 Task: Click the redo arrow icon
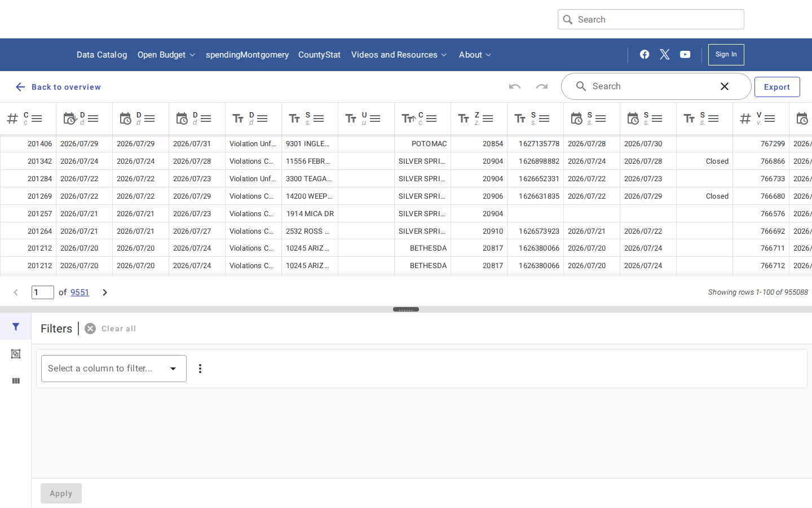542,86
